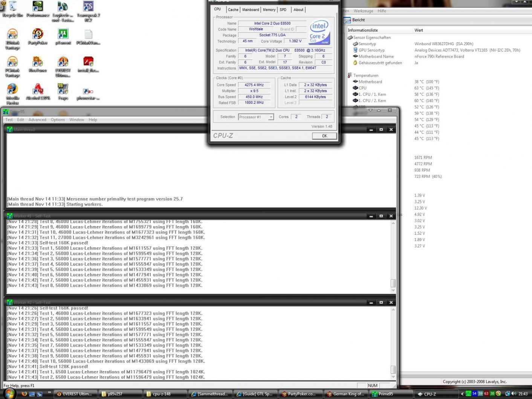Show hidden system tray icons arrow
Viewport: 532px width, 399px height.
click(x=462, y=394)
